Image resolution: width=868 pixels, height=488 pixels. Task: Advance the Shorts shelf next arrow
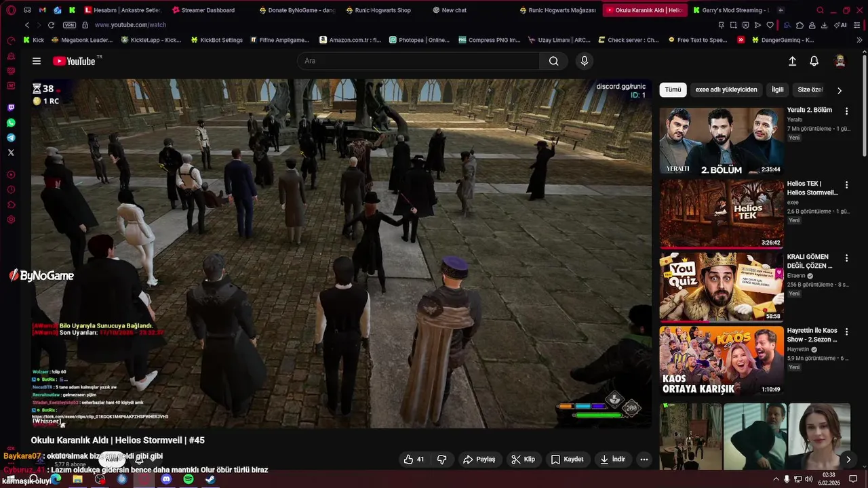[848, 460]
